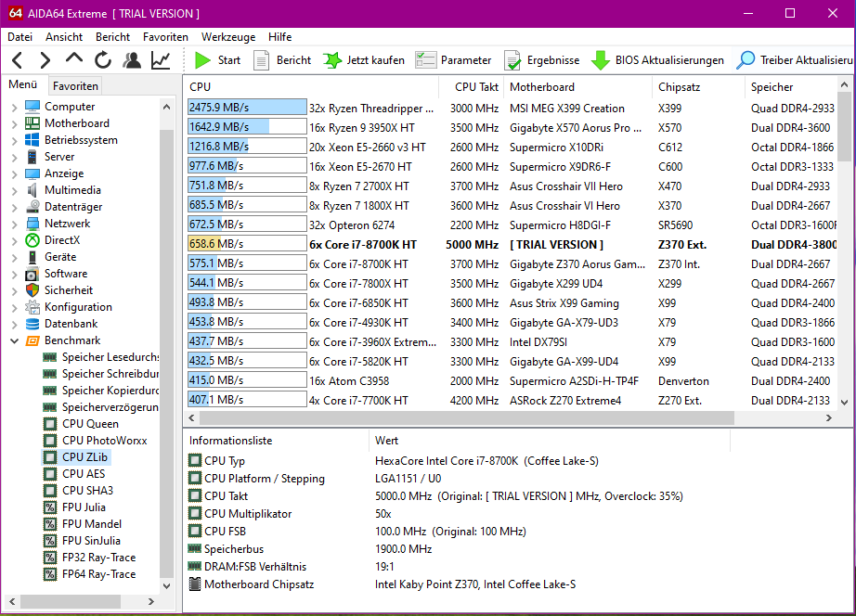Click the Motherboard Chipsatz row icon
The width and height of the screenshot is (856, 616).
(x=194, y=584)
